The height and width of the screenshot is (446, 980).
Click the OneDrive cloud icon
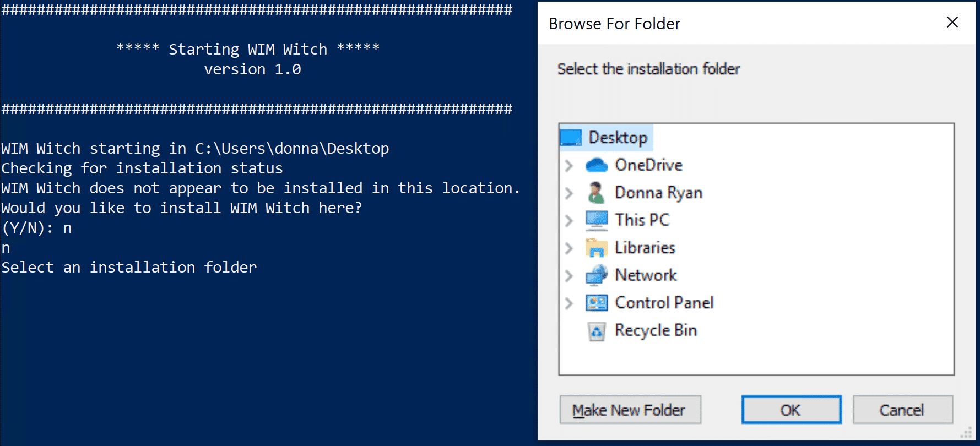click(597, 165)
